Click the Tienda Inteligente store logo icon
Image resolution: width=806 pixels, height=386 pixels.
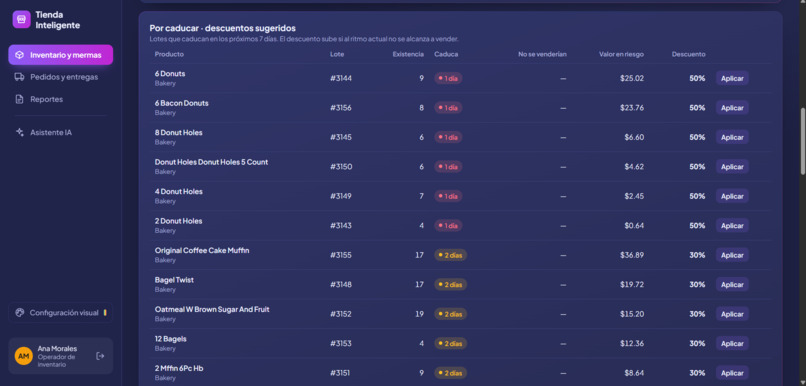[22, 20]
